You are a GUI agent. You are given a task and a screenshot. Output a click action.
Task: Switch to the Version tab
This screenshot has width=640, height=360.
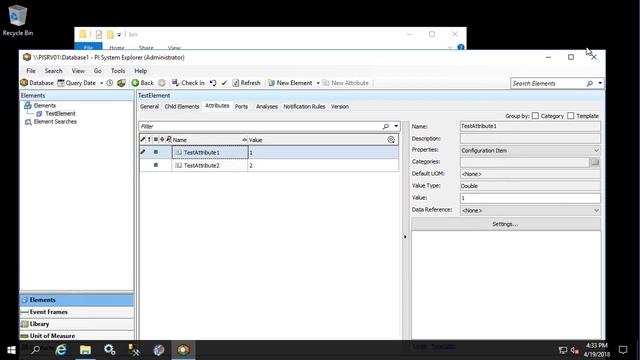(x=340, y=107)
